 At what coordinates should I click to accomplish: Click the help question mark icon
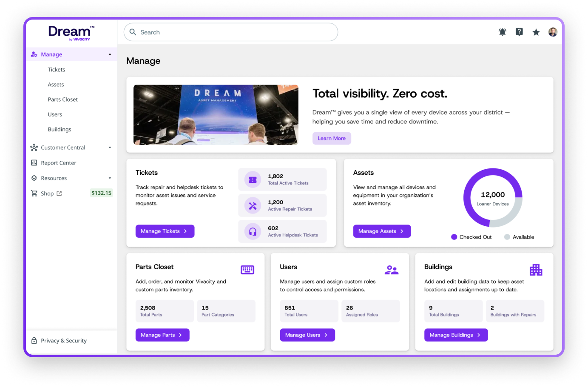pyautogui.click(x=519, y=32)
